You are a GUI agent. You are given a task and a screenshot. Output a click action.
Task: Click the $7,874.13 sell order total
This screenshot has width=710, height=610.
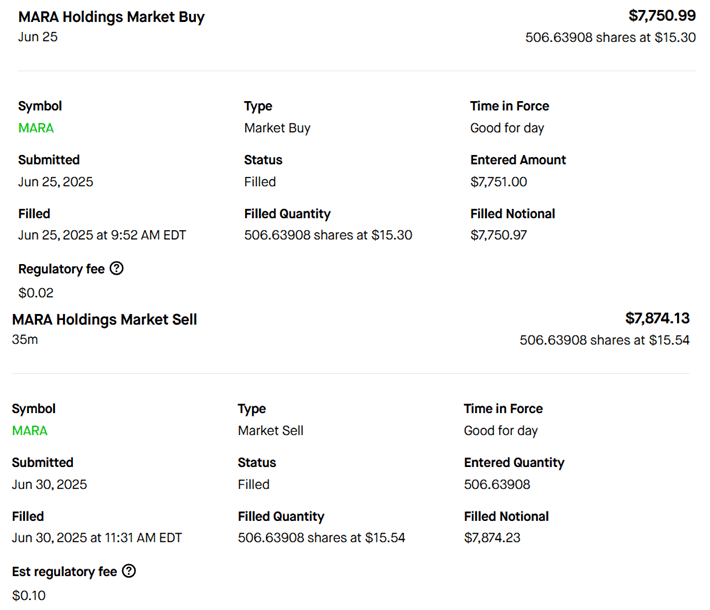click(x=657, y=319)
